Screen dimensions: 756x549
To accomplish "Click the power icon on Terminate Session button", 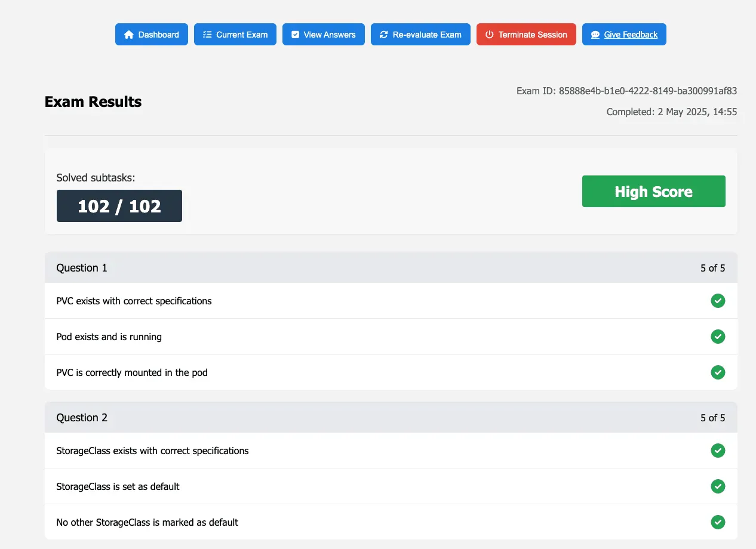I will click(x=490, y=35).
